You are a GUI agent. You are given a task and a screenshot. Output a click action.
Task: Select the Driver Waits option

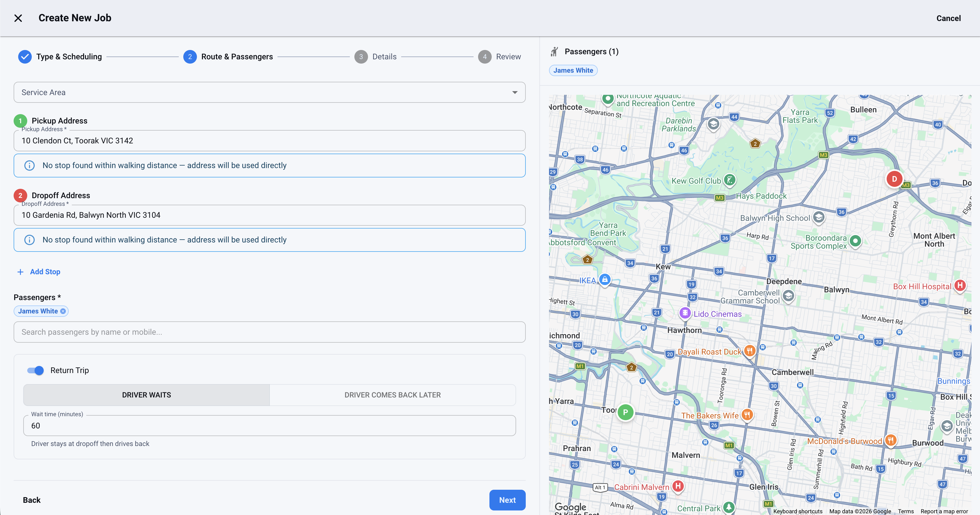pyautogui.click(x=146, y=395)
